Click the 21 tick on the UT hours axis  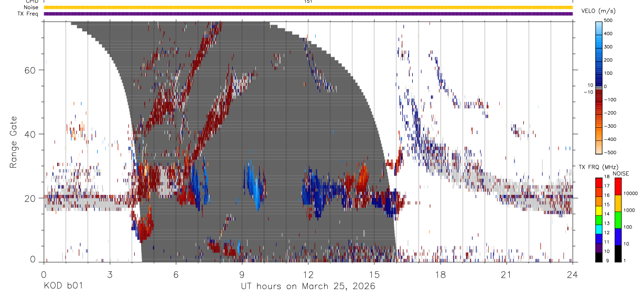pyautogui.click(x=507, y=274)
